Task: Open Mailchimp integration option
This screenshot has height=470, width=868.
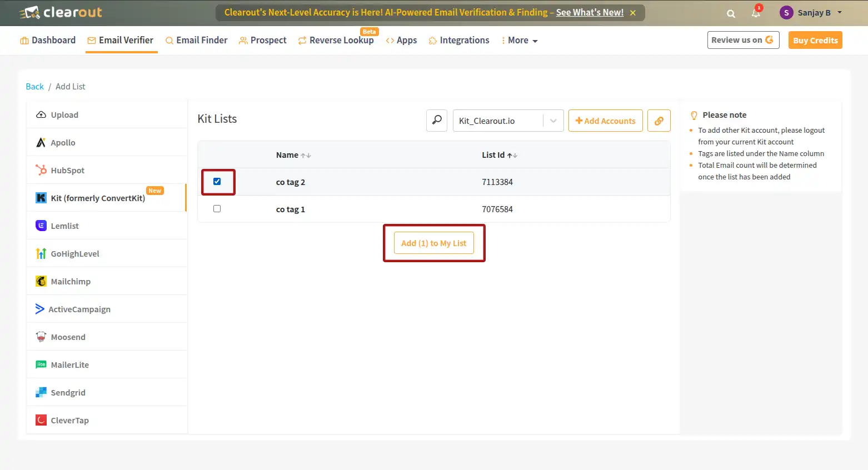Action: [70, 282]
